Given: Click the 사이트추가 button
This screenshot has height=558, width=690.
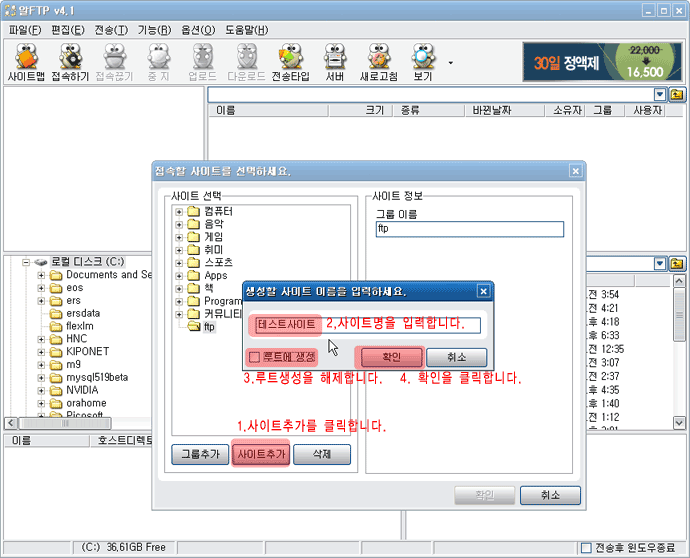Looking at the screenshot, I should pos(260,455).
